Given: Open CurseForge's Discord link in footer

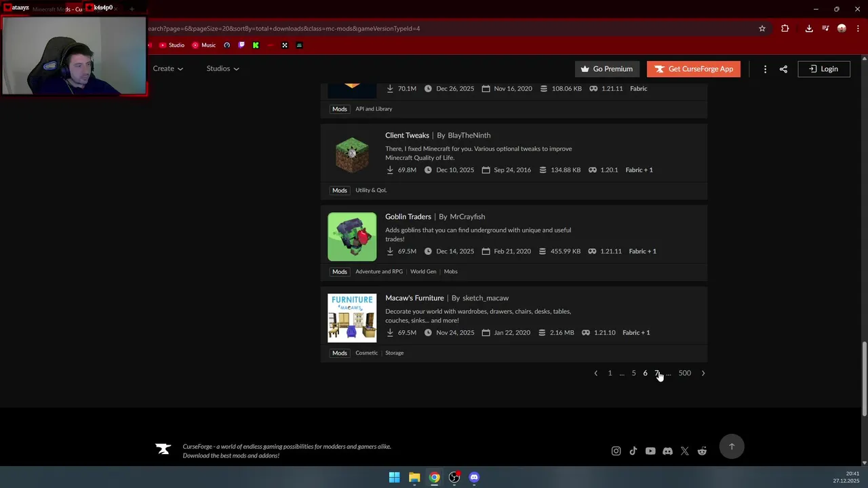Looking at the screenshot, I should point(667,451).
